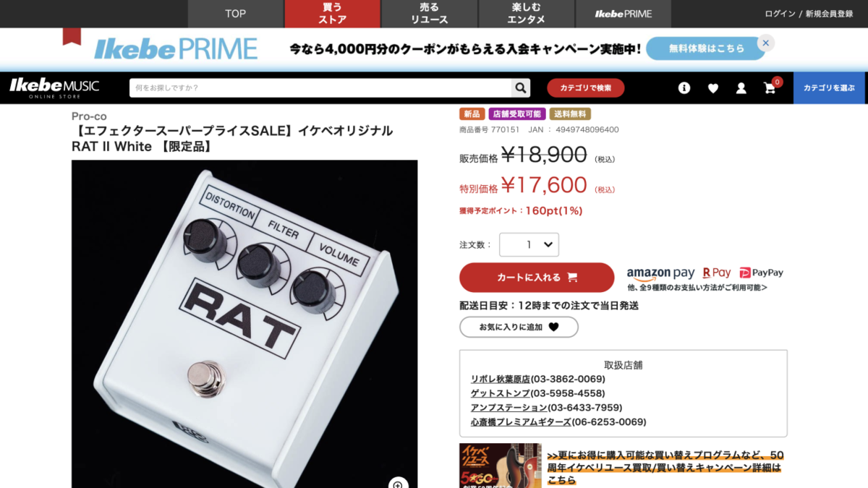This screenshot has height=488, width=868.
Task: Click the red bookmark ribbon icon
Action: (x=72, y=36)
